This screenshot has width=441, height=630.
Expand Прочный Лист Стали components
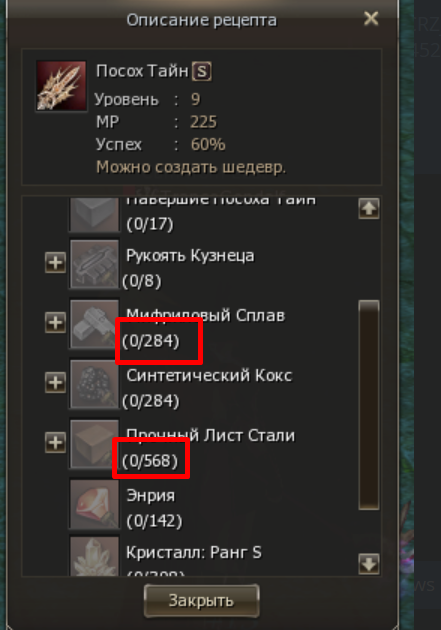[55, 442]
